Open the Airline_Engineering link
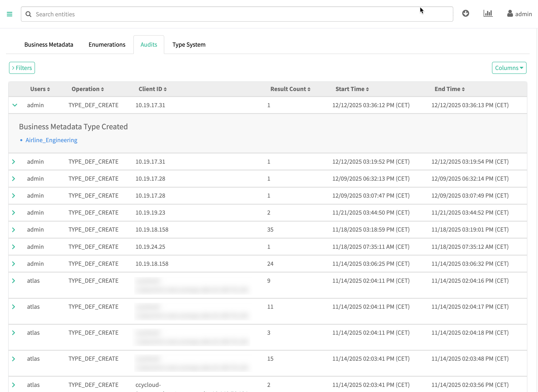Screen dimensions: 538x392 tap(51, 140)
